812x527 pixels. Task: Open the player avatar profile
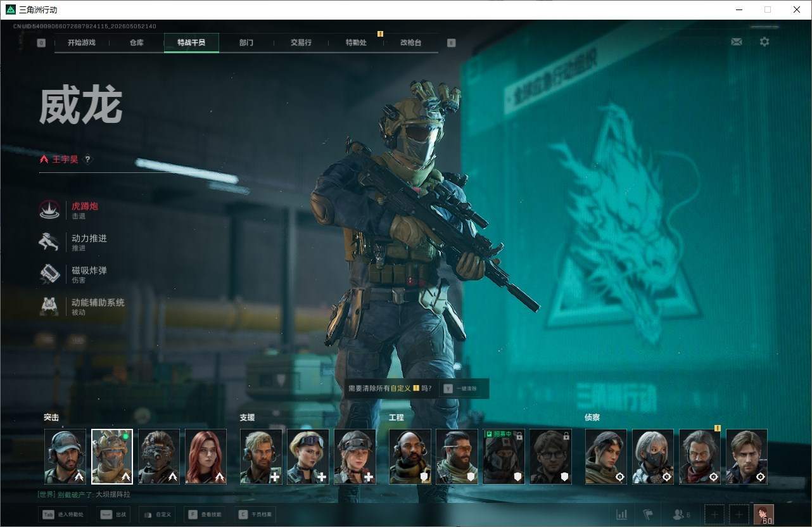point(764,514)
